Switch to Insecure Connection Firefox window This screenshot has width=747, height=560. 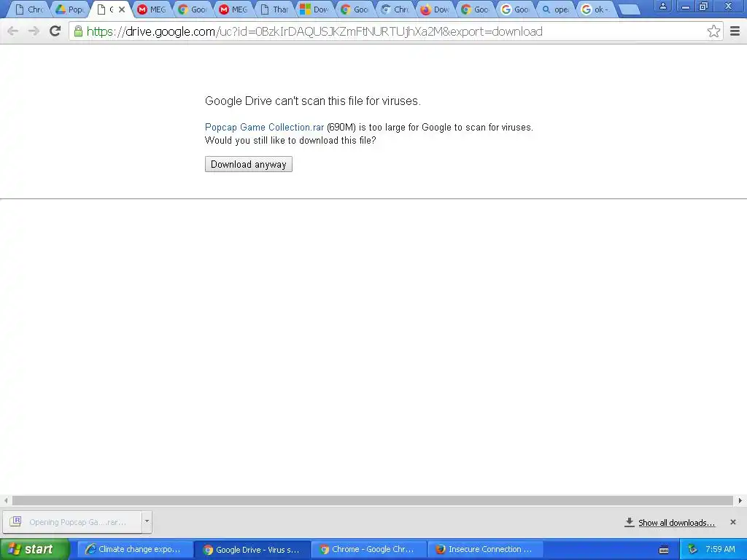click(x=485, y=549)
